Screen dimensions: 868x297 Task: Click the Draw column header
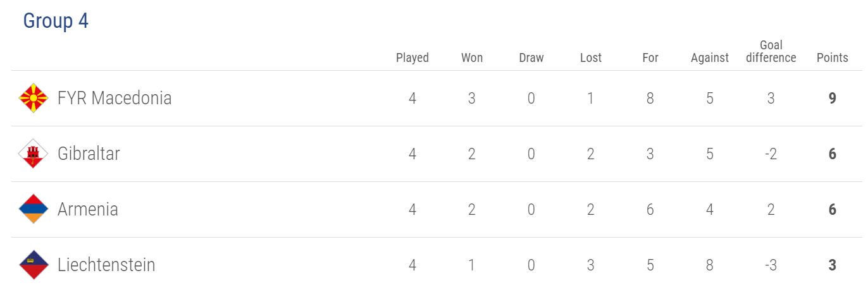tap(531, 58)
